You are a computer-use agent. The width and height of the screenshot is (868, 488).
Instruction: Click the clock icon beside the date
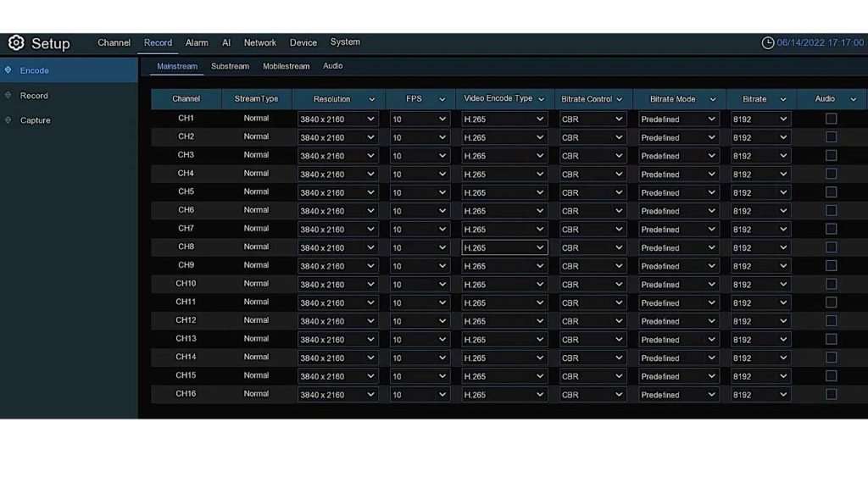click(x=768, y=43)
